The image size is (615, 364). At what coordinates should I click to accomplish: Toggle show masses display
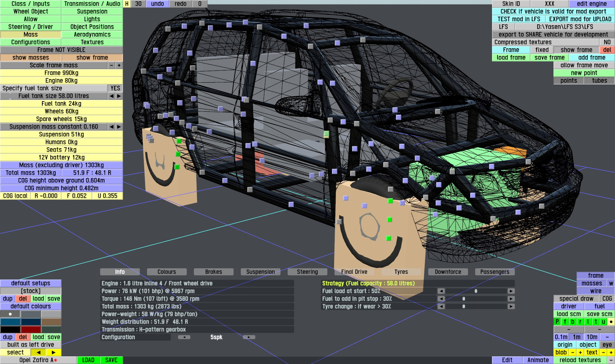coord(31,58)
